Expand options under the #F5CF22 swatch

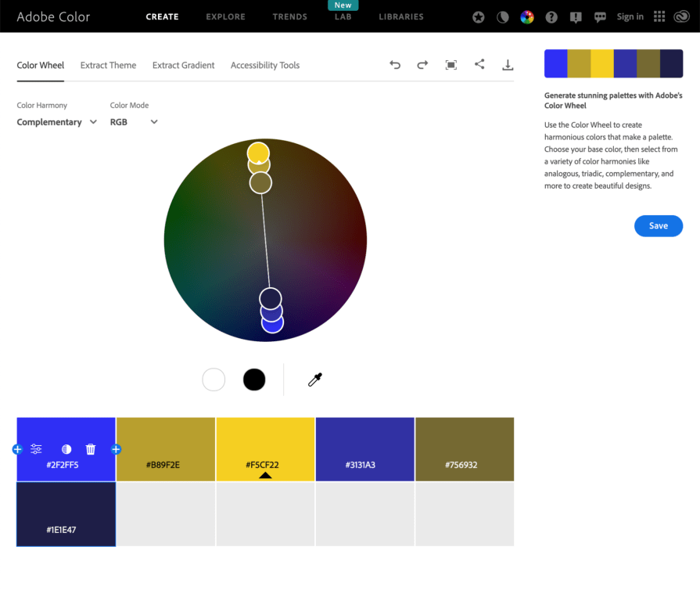point(265,473)
